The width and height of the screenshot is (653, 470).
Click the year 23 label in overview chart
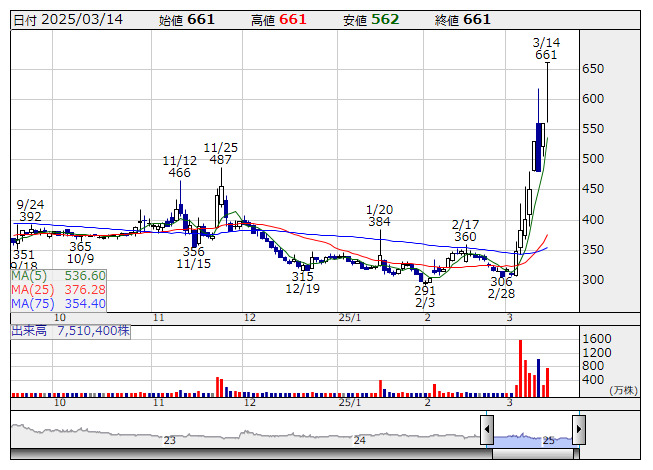pos(169,440)
